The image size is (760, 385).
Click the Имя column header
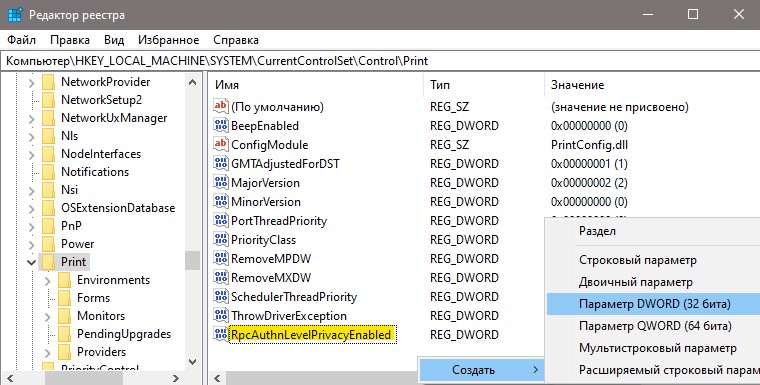coord(317,85)
